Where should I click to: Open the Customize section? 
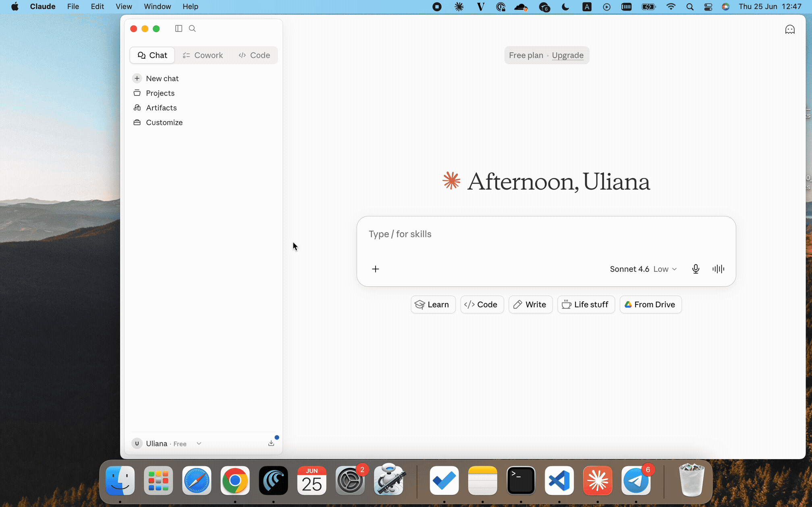tap(164, 122)
